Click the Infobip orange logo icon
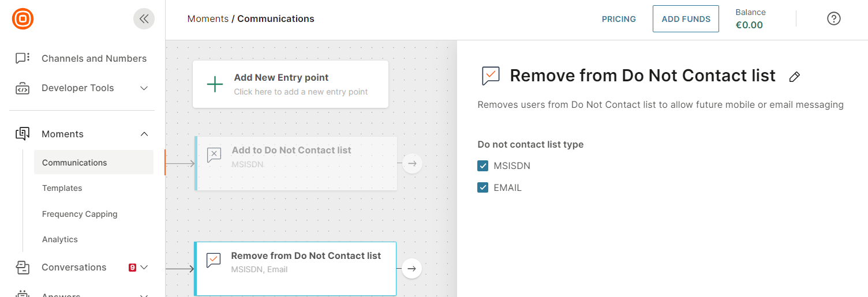Image resolution: width=868 pixels, height=297 pixels. click(23, 18)
